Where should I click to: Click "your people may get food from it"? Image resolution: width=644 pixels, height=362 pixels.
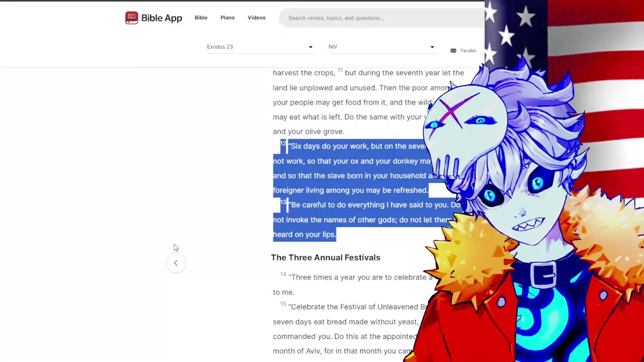pos(330,103)
